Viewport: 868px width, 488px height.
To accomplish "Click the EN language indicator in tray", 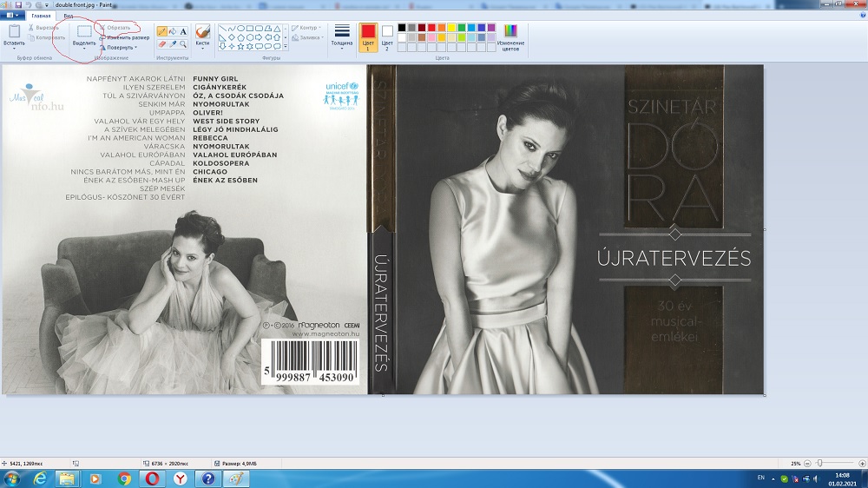I will [761, 478].
